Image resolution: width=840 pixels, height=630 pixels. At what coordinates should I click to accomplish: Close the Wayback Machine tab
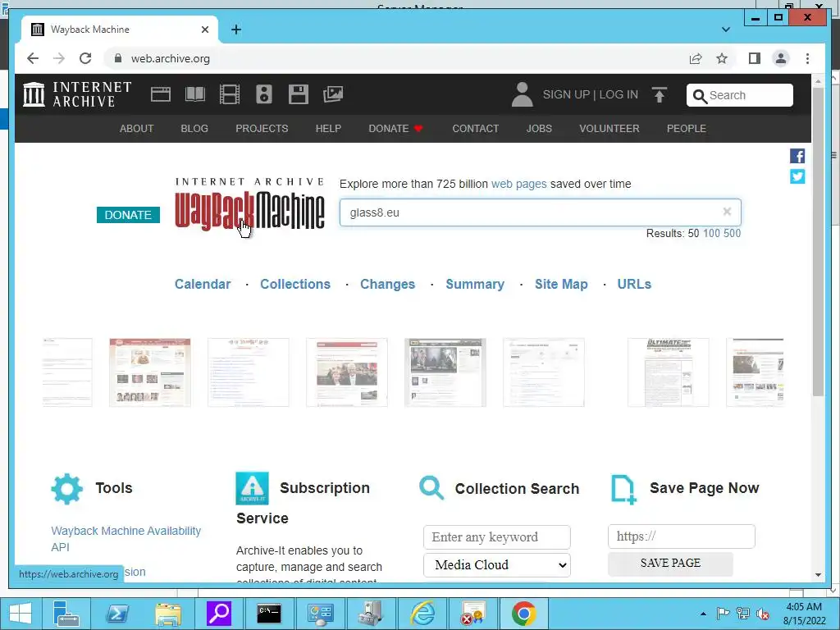point(204,30)
